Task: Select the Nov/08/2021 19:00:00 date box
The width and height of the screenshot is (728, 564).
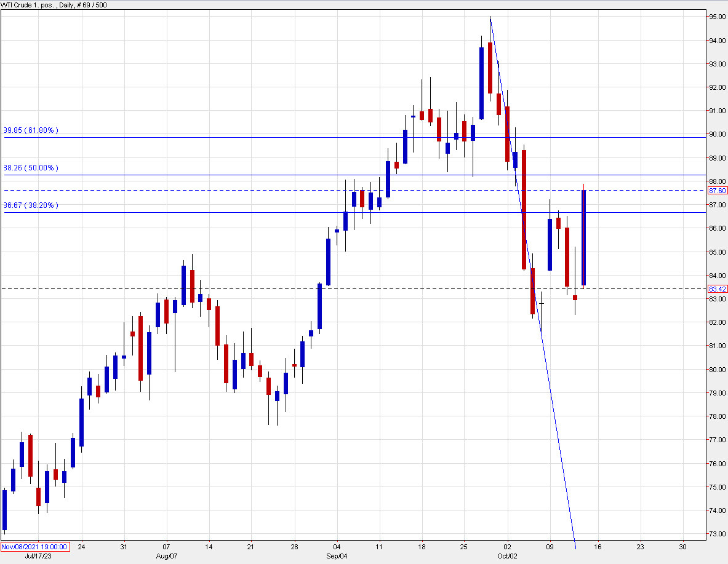Action: pyautogui.click(x=34, y=546)
